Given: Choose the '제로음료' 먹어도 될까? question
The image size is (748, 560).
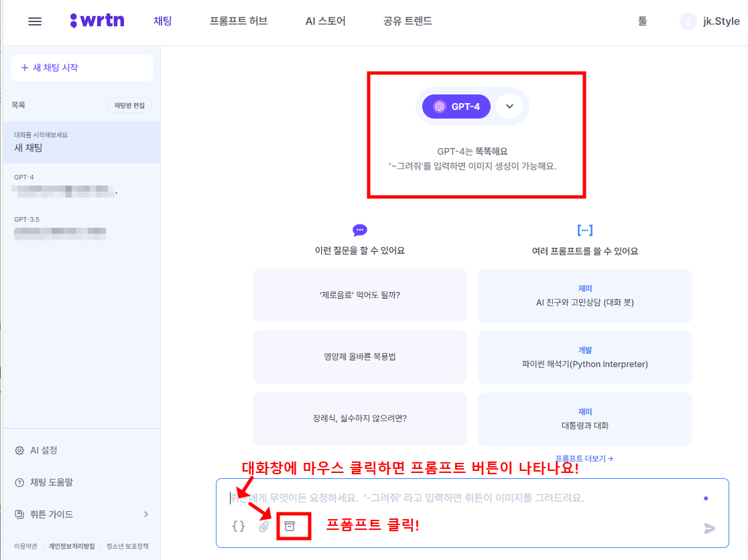Looking at the screenshot, I should (x=360, y=295).
